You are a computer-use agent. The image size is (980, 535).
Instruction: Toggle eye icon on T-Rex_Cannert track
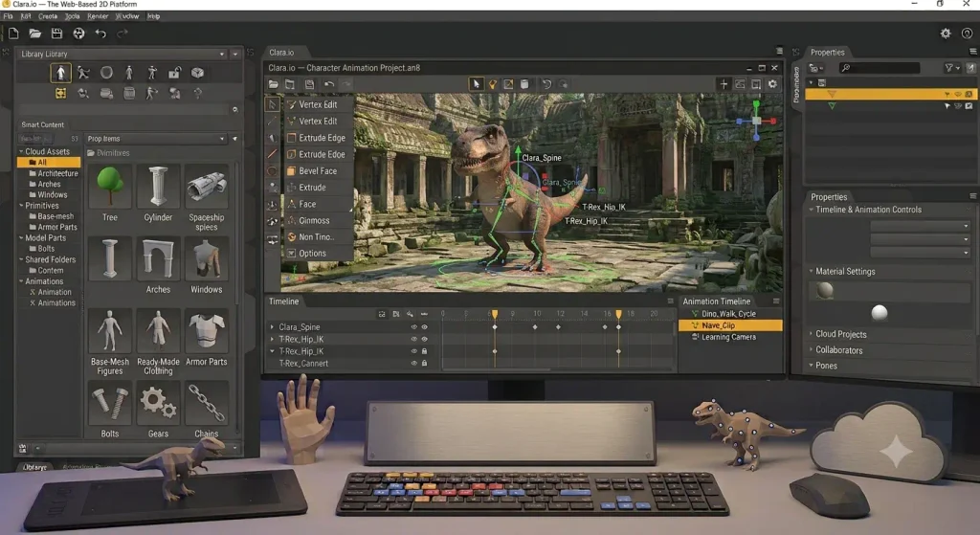pyautogui.click(x=413, y=363)
